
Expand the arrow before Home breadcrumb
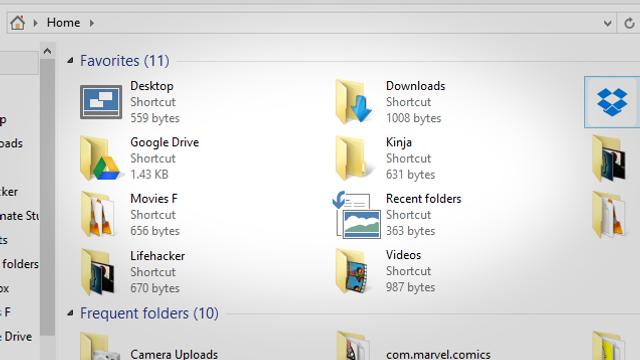click(x=36, y=23)
